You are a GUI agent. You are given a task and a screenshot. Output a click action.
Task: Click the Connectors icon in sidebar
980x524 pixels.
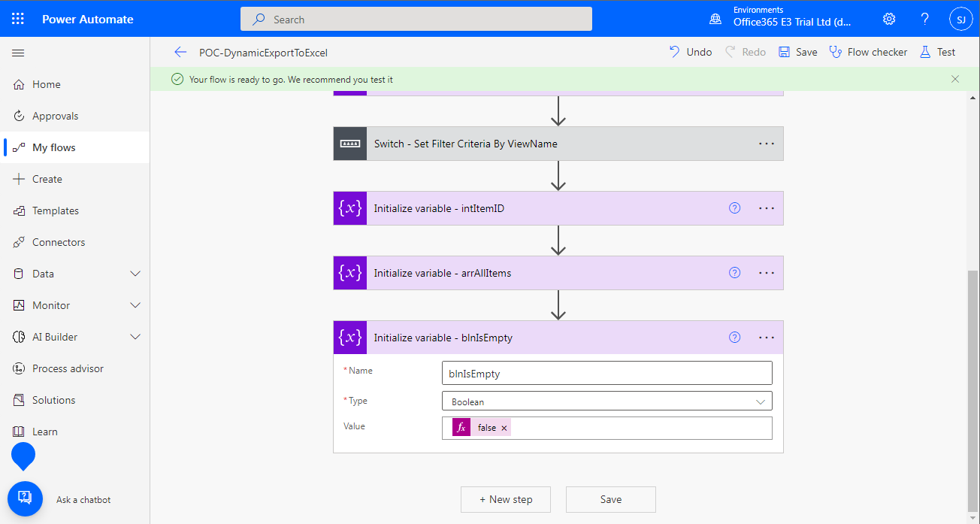[20, 242]
